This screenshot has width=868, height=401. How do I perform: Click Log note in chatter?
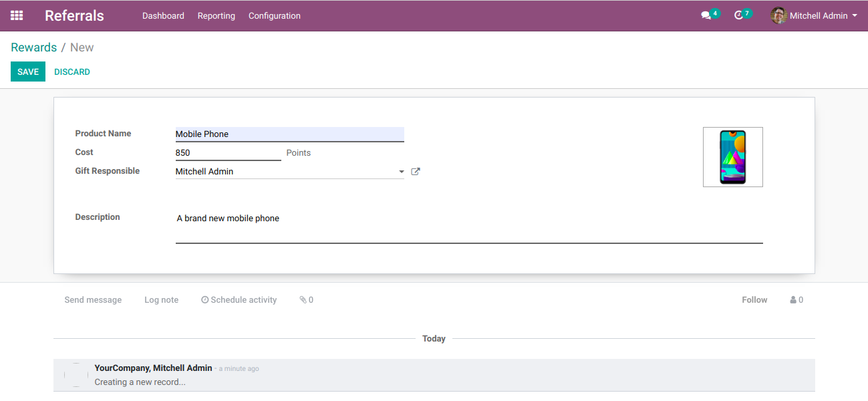pyautogui.click(x=161, y=300)
